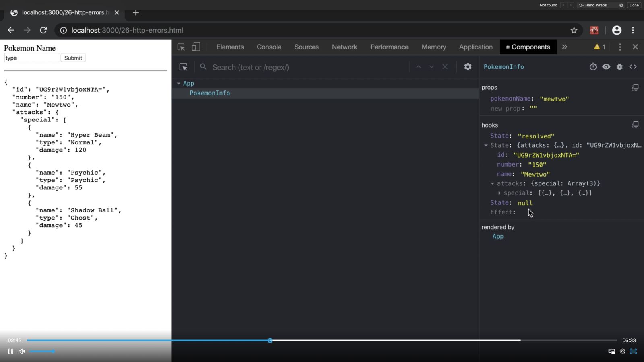Go to next search result
Viewport: 644px width, 362px height.
(431, 67)
